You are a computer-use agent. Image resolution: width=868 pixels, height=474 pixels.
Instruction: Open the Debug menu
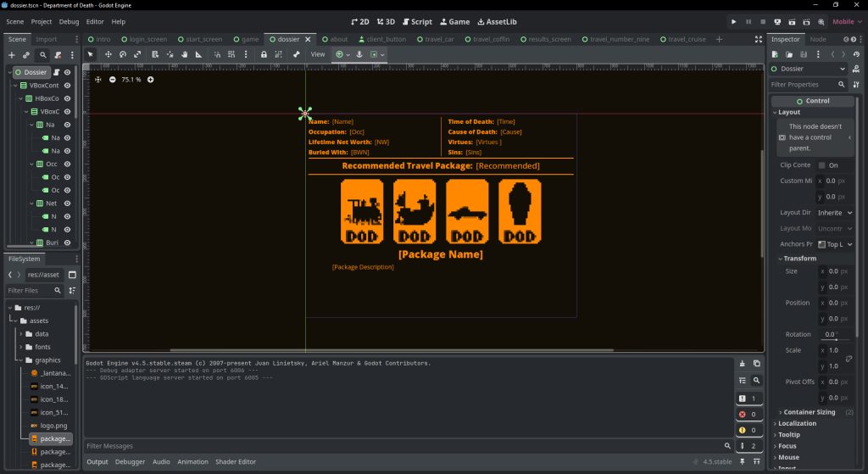[70, 21]
